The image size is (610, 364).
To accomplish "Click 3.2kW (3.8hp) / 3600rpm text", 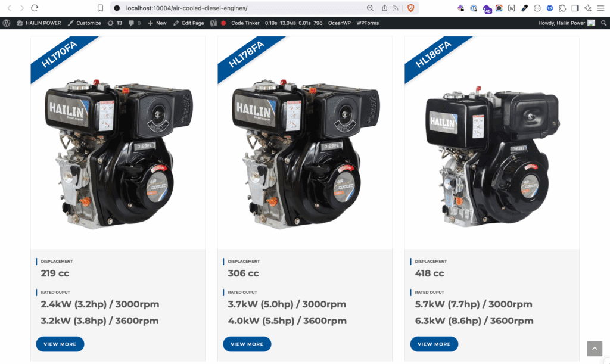I will [x=99, y=321].
